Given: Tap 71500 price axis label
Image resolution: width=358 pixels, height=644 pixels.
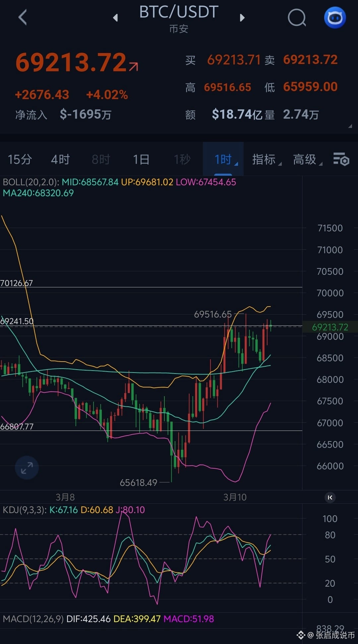Looking at the screenshot, I should point(330,228).
